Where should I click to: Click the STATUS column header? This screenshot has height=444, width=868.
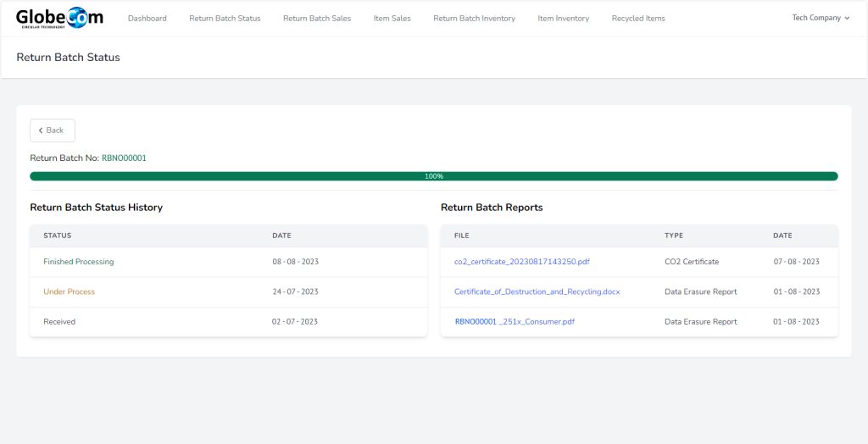click(58, 236)
